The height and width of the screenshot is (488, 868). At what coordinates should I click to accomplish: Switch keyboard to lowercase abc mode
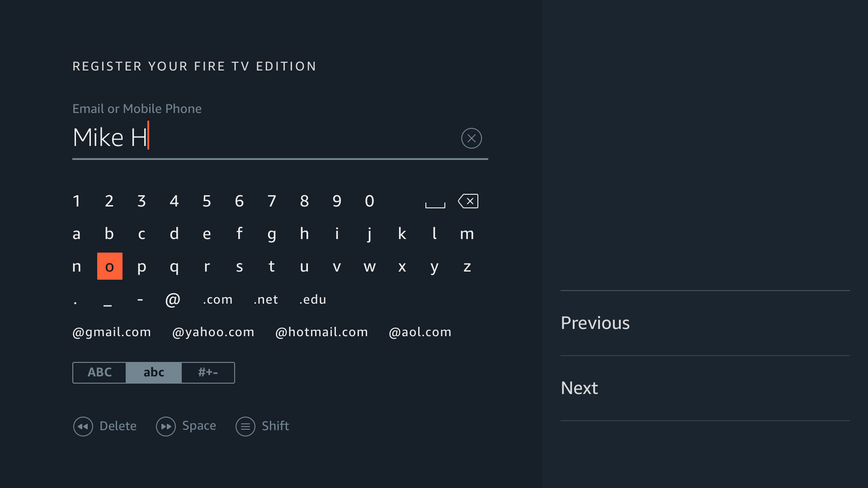154,372
